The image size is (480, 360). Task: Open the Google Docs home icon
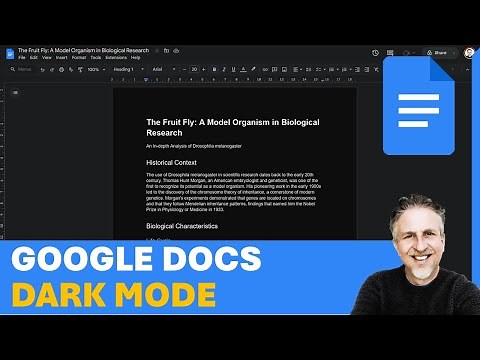click(10, 54)
